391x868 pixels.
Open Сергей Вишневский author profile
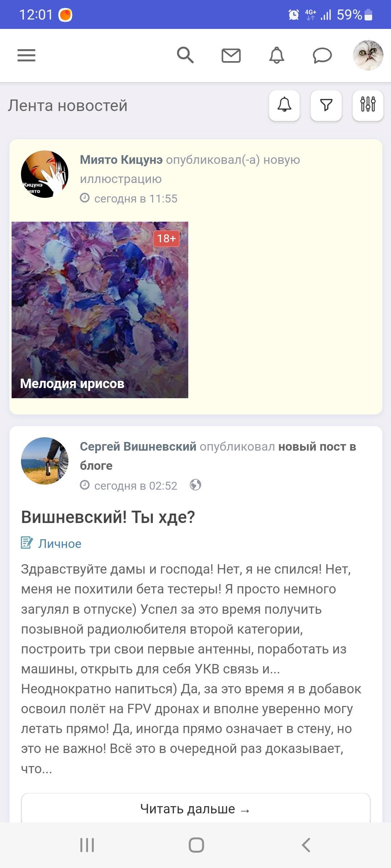138,446
